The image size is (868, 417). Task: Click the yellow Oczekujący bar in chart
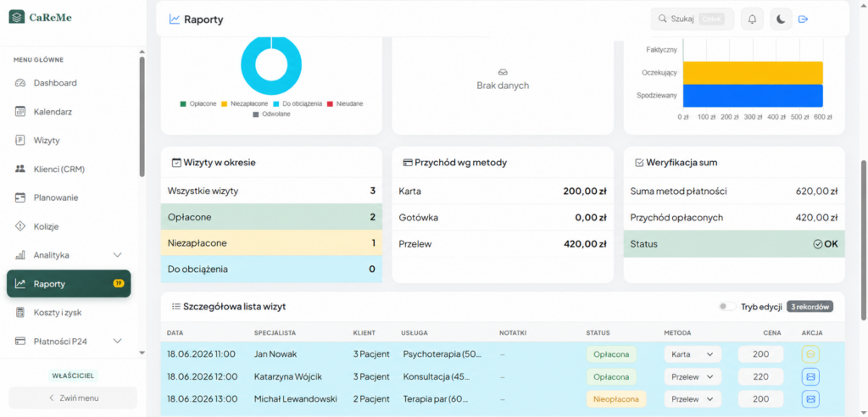[x=753, y=73]
